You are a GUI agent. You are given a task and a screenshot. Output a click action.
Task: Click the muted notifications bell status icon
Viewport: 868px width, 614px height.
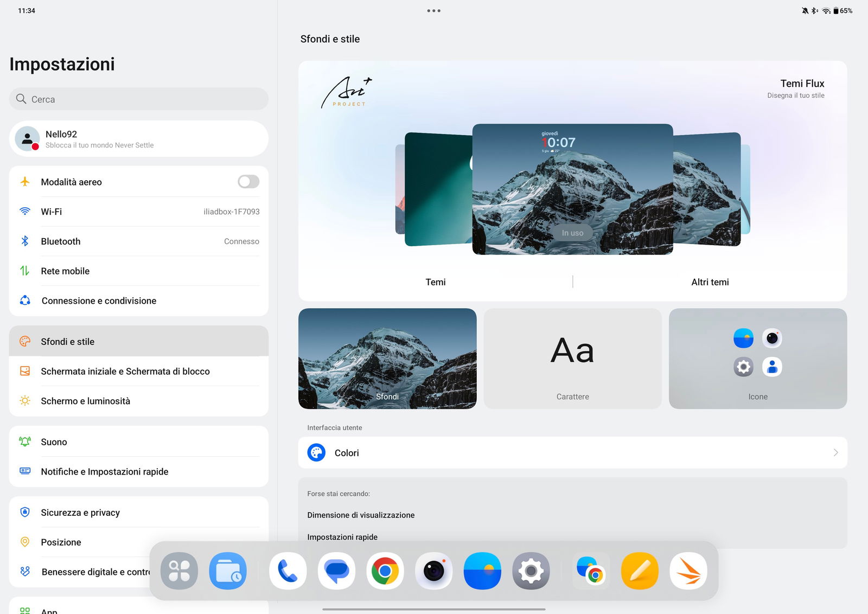[805, 11]
